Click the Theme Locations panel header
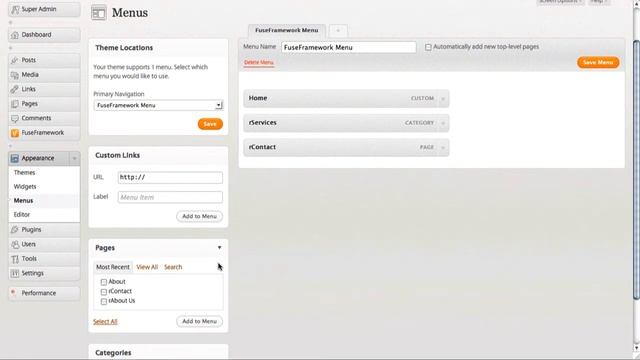640x360 pixels. tap(158, 48)
